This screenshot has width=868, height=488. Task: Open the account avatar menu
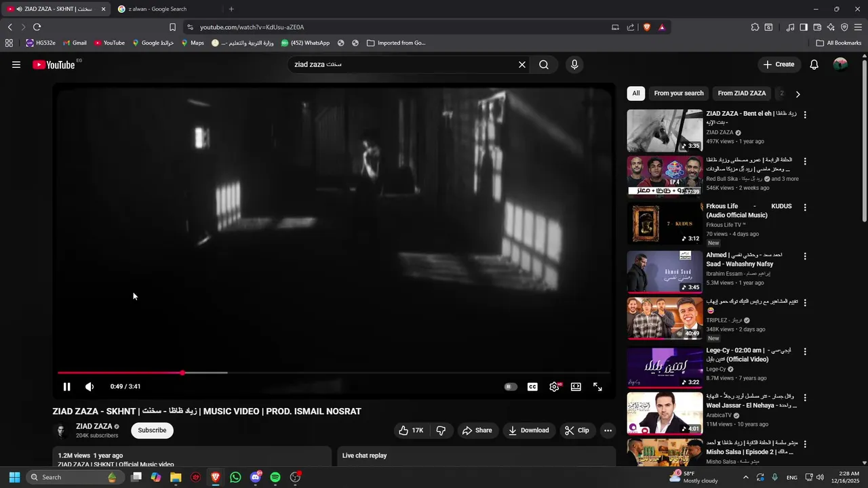[x=840, y=64]
